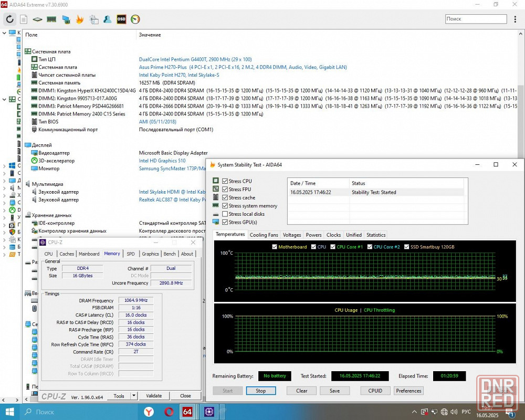Open the memory module benchmark toolbar icon
This screenshot has width=525, height=420.
coord(51,19)
